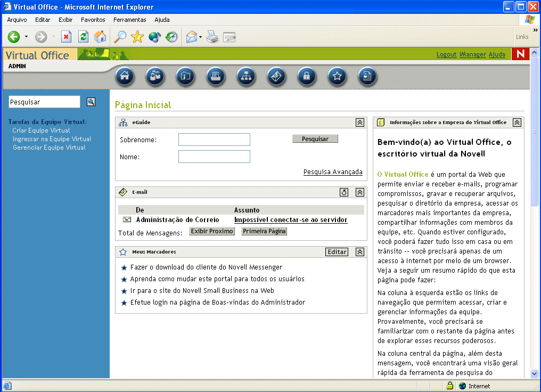Open the Arquivo menu
The image size is (541, 392).
[x=17, y=20]
